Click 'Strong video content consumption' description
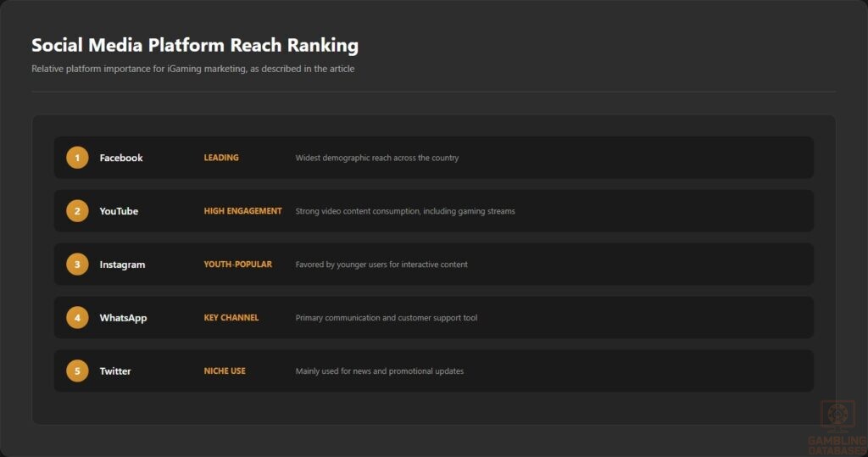868x457 pixels. (405, 211)
